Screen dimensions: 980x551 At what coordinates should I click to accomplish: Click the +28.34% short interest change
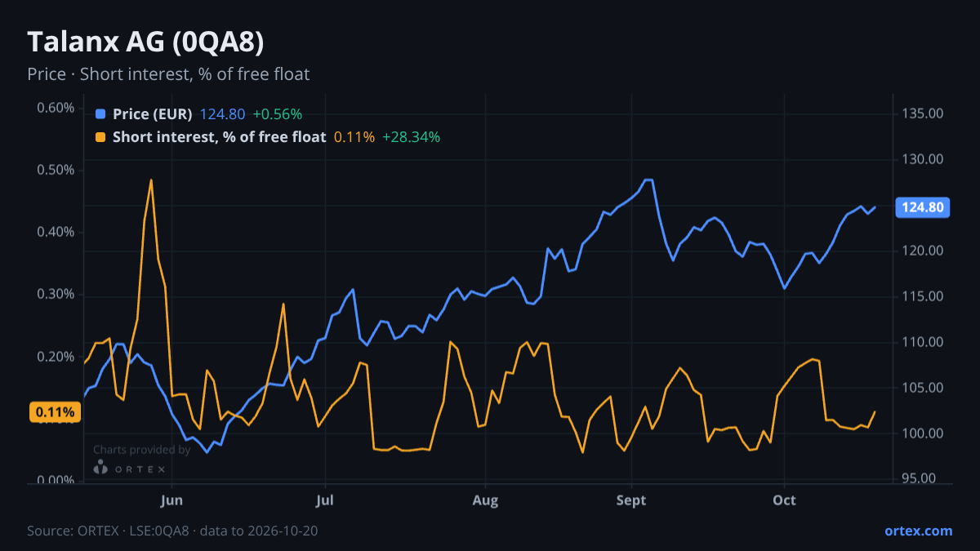[411, 137]
